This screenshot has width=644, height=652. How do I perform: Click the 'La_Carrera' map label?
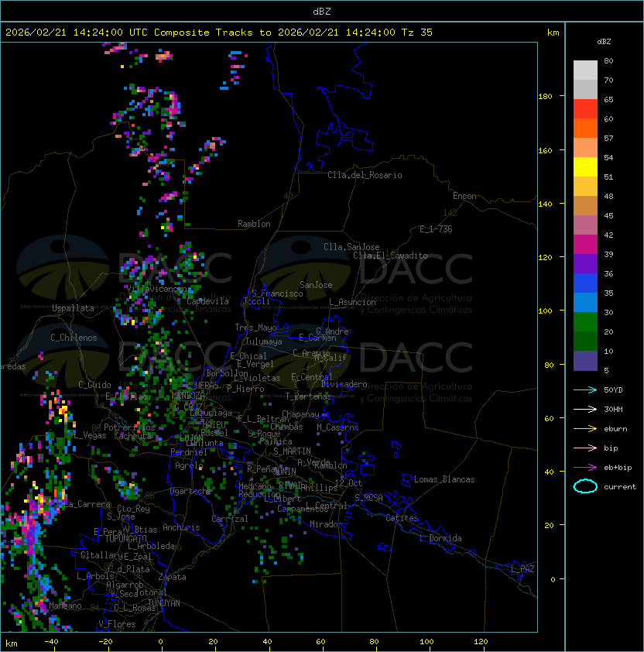point(87,504)
